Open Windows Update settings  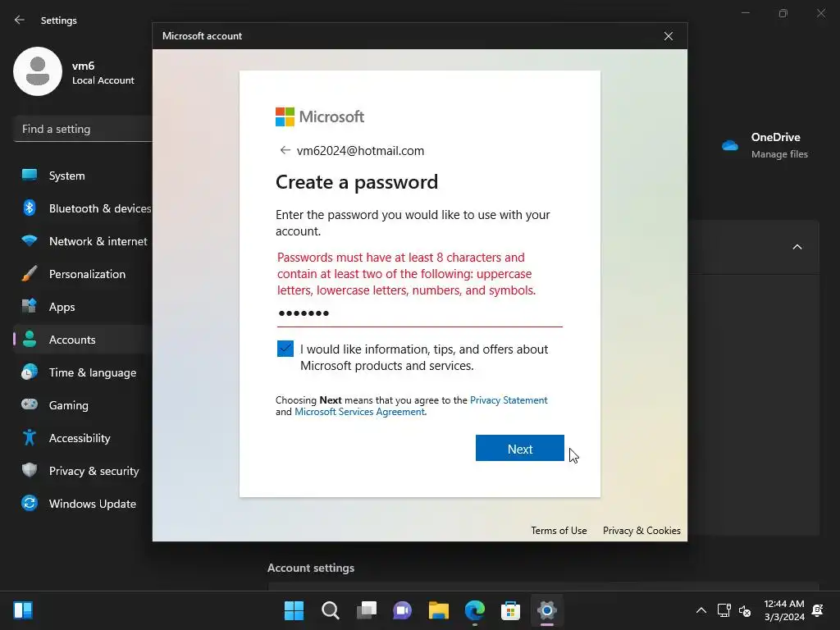(83, 504)
